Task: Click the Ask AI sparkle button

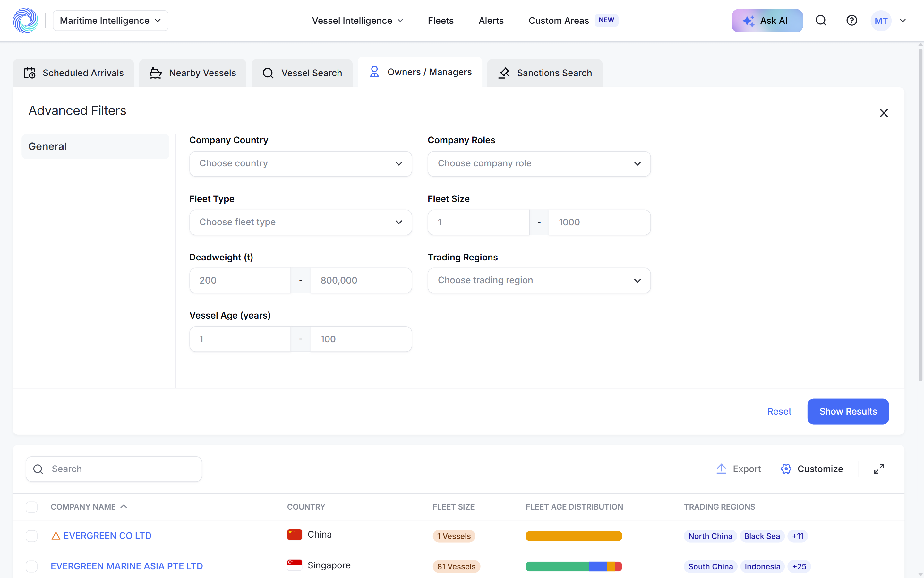Action: click(x=767, y=21)
